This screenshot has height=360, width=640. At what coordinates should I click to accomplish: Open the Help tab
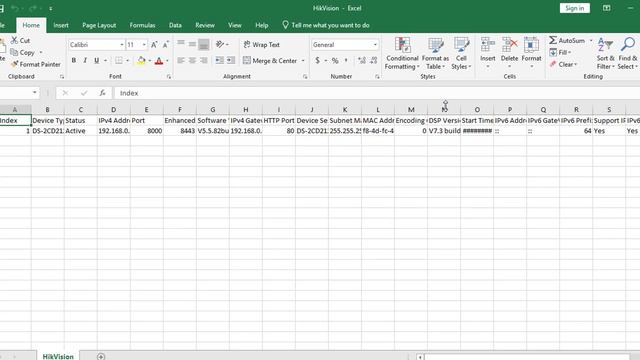point(262,25)
